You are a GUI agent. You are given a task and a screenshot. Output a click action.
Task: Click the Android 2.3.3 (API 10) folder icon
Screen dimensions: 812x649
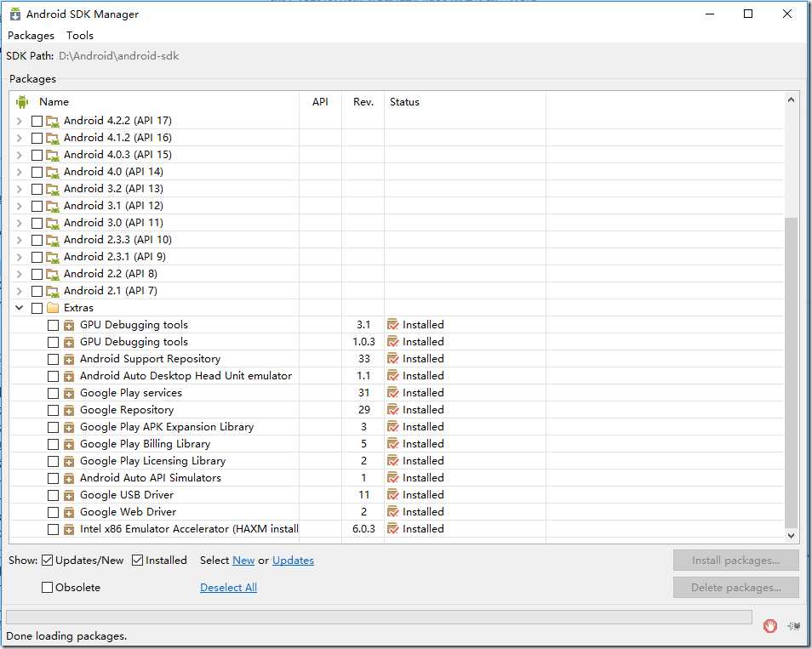click(x=53, y=240)
